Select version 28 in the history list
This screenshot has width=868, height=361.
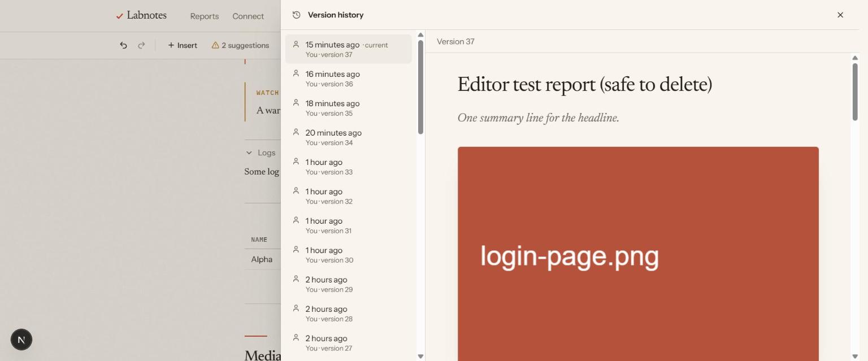point(349,314)
